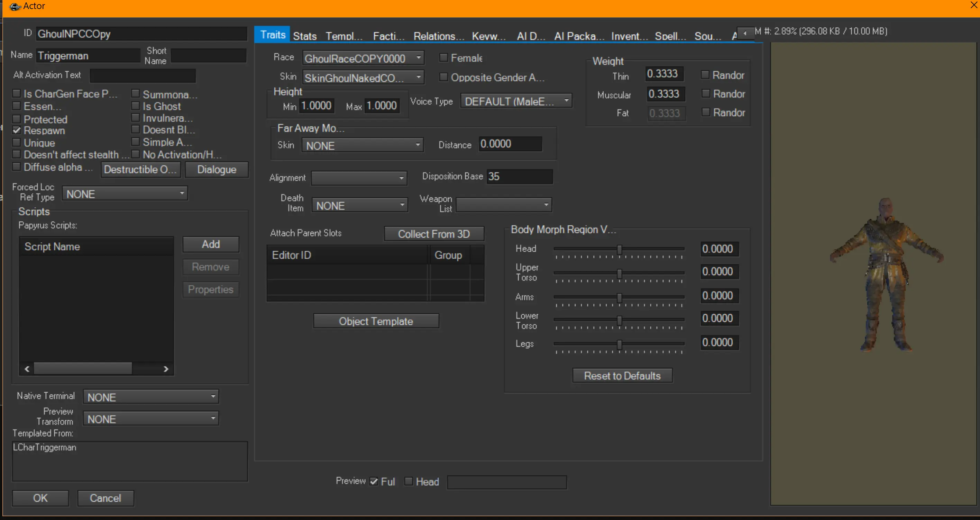Click the tab scroll-left arrow button
The image size is (980, 520).
point(745,33)
